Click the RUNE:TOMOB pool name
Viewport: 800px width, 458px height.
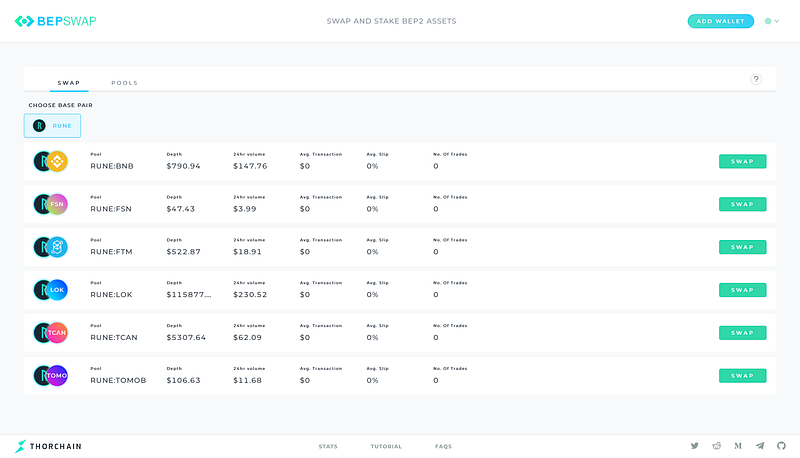pos(118,380)
